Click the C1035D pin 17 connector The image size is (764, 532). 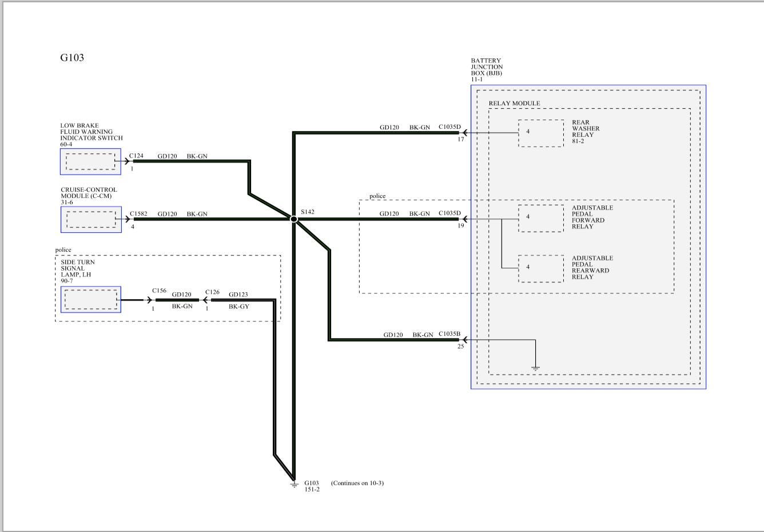[x=463, y=133]
